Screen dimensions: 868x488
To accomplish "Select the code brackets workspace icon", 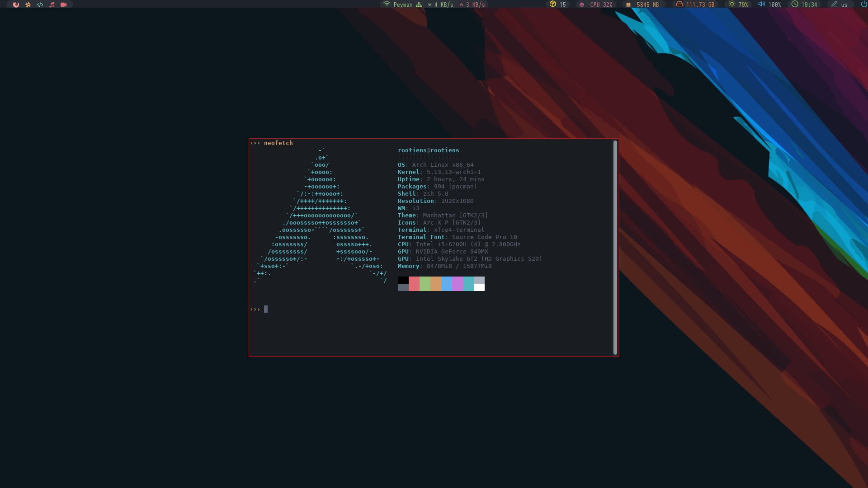I will [x=40, y=5].
